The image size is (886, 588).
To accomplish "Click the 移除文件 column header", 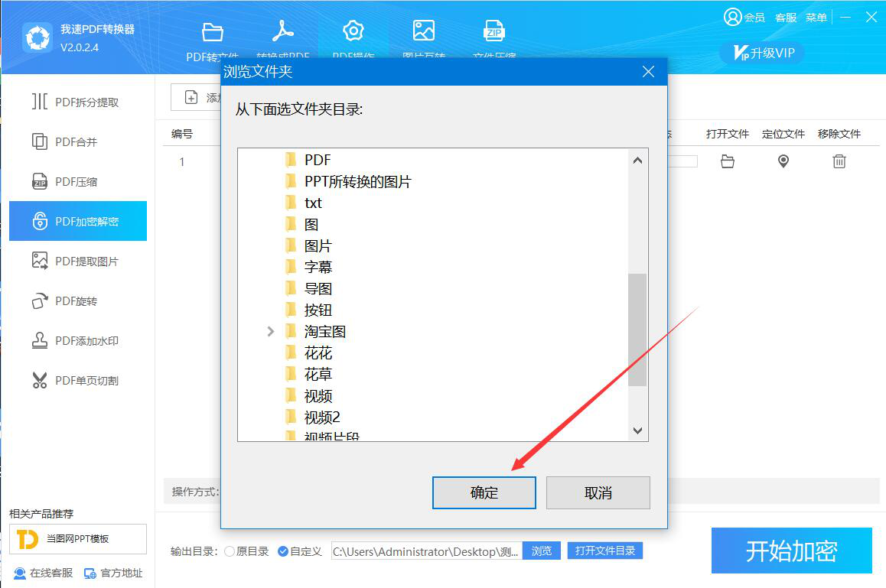I will tap(839, 134).
